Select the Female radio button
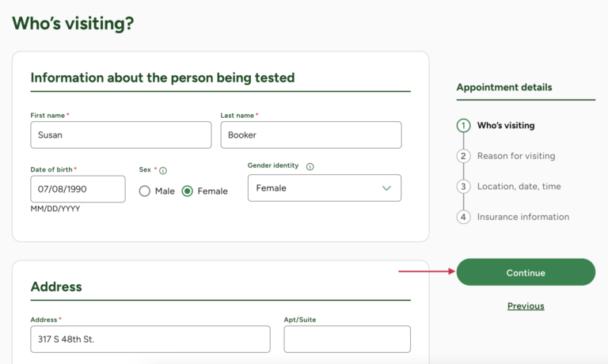This screenshot has width=608, height=364. [x=188, y=191]
